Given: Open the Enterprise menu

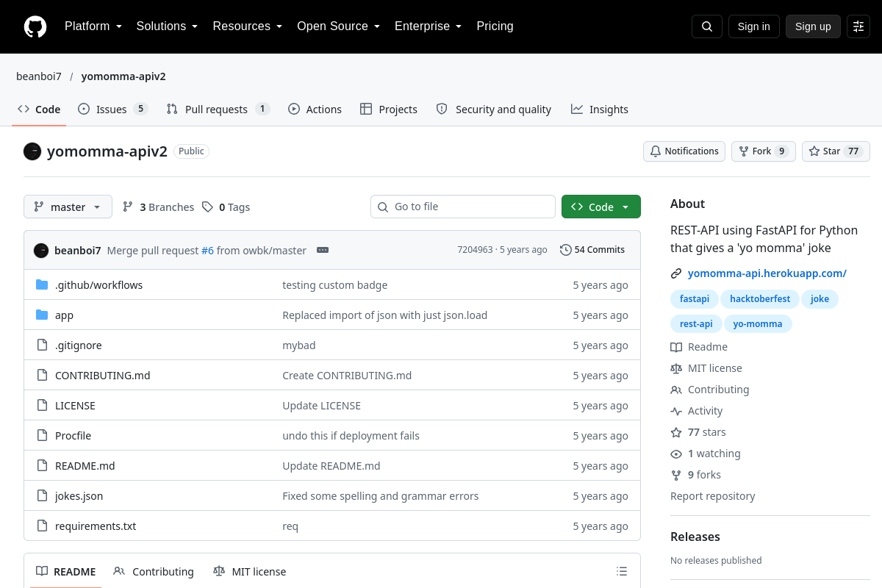Looking at the screenshot, I should (428, 26).
